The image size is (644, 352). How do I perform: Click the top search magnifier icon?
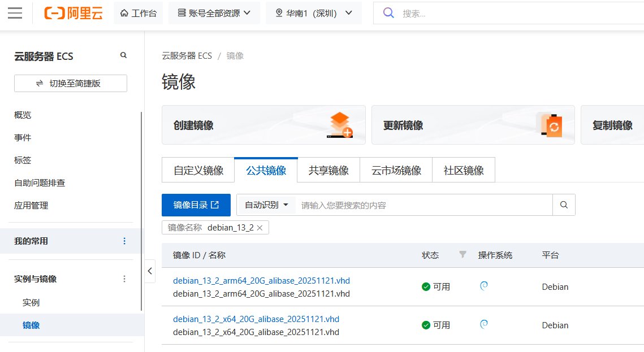pos(388,13)
